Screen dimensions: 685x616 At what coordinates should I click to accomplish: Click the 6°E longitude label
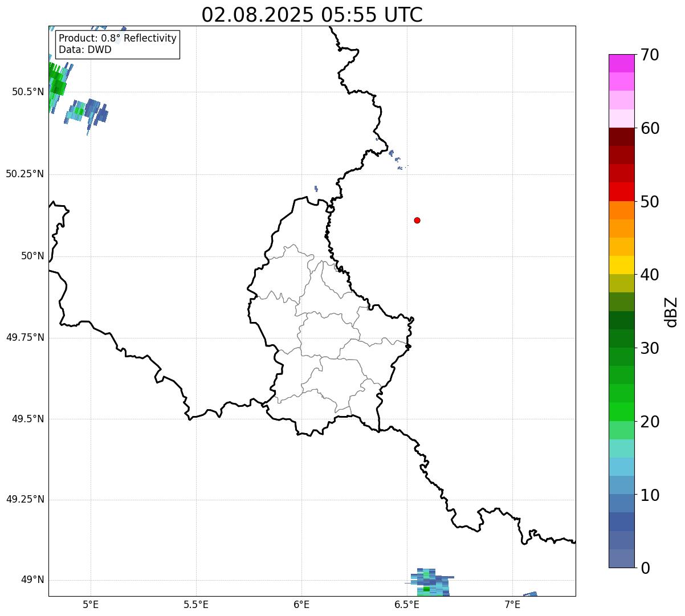(301, 604)
